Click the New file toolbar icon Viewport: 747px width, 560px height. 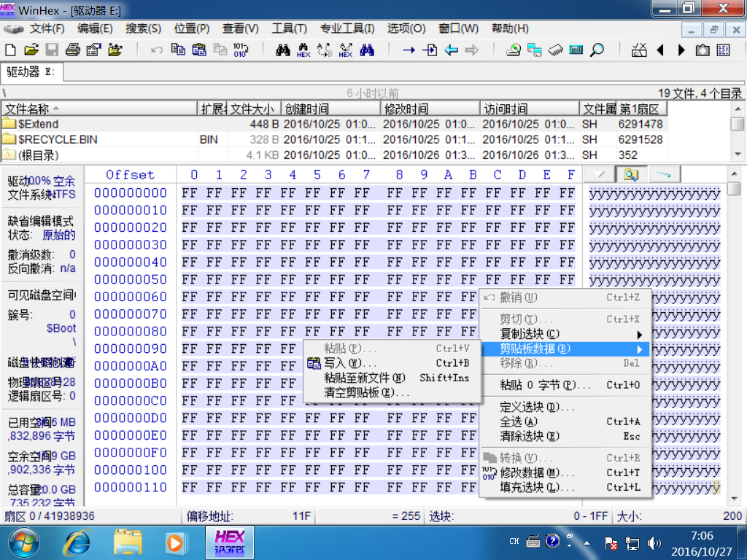coord(10,50)
